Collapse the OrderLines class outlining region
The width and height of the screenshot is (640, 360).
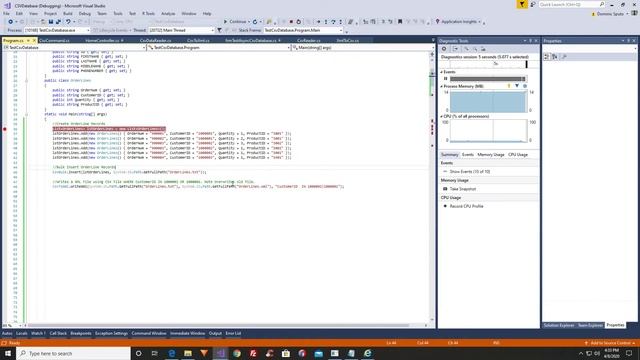[27, 80]
